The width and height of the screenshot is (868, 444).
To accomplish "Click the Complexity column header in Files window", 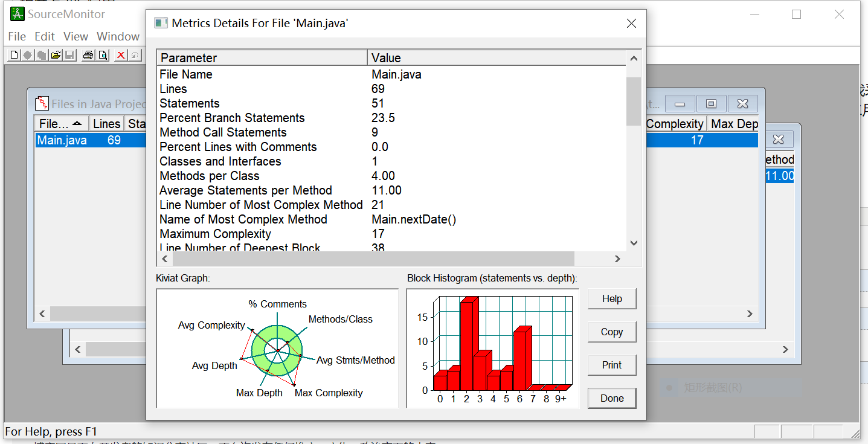I will click(675, 124).
